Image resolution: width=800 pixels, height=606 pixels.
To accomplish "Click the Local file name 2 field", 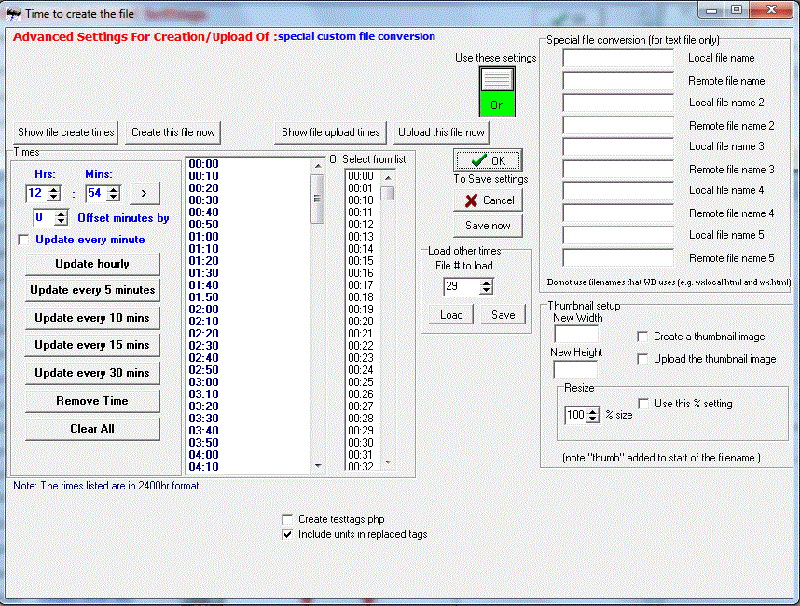I will (x=618, y=103).
